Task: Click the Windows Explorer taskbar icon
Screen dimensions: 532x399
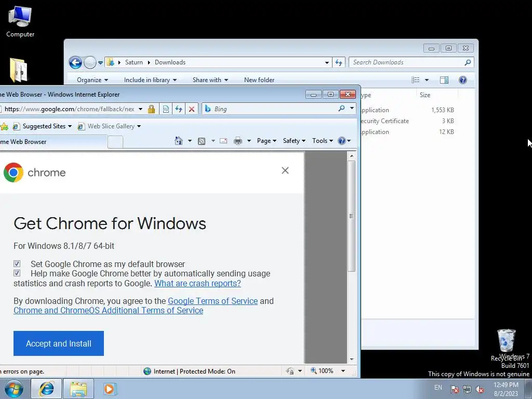Action: click(78, 389)
